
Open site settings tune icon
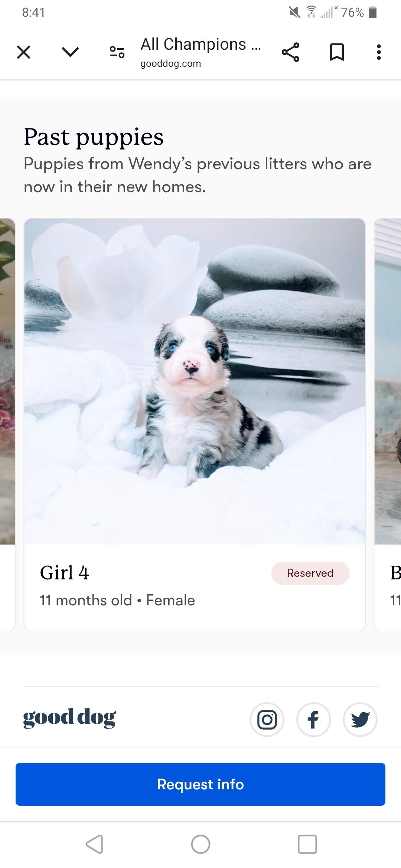(x=117, y=52)
